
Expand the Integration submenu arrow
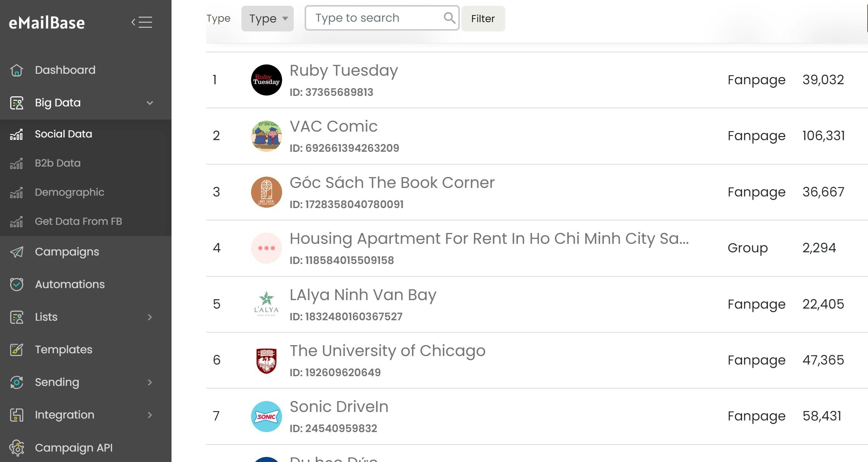pyautogui.click(x=150, y=415)
